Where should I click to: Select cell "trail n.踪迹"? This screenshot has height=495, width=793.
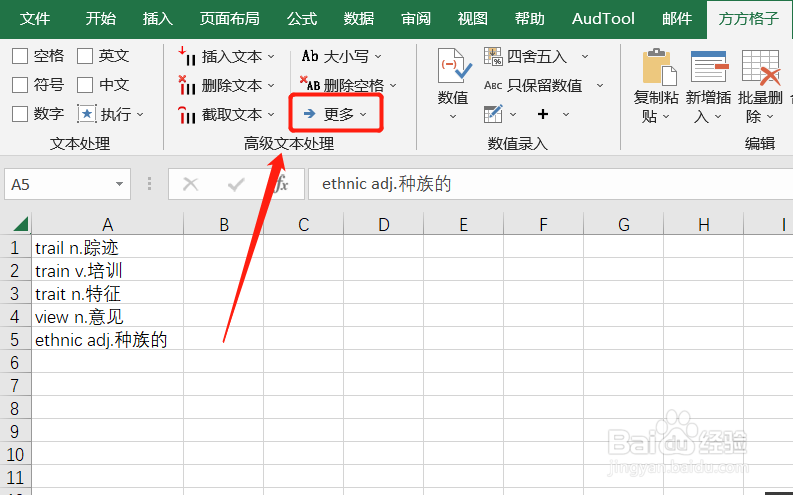click(107, 247)
